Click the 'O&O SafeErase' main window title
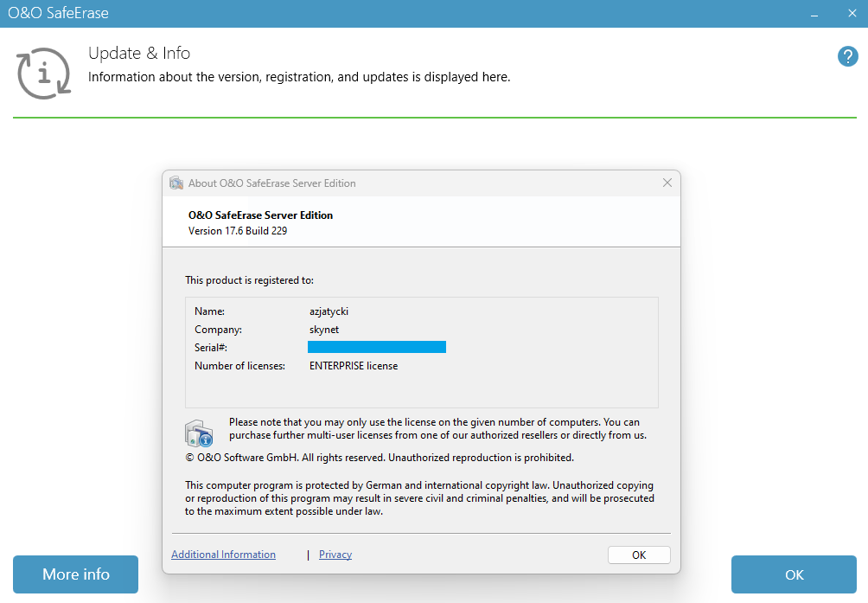868x603 pixels. pos(58,13)
